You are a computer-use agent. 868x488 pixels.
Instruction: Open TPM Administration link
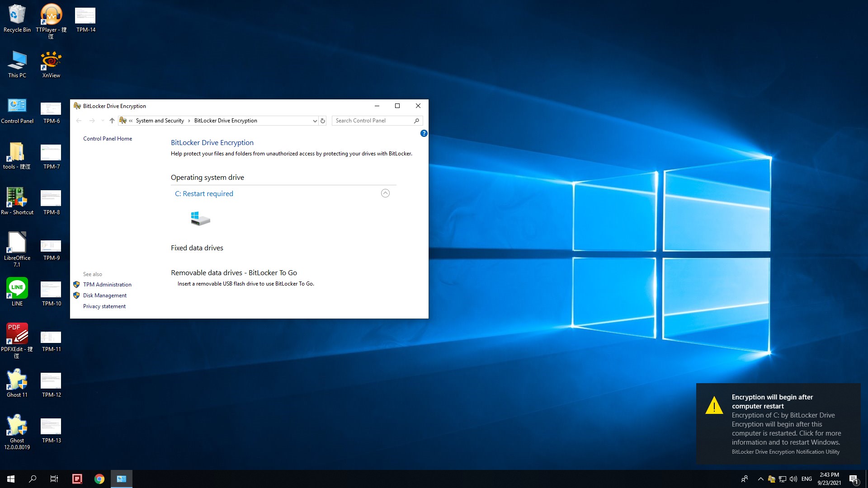point(107,284)
